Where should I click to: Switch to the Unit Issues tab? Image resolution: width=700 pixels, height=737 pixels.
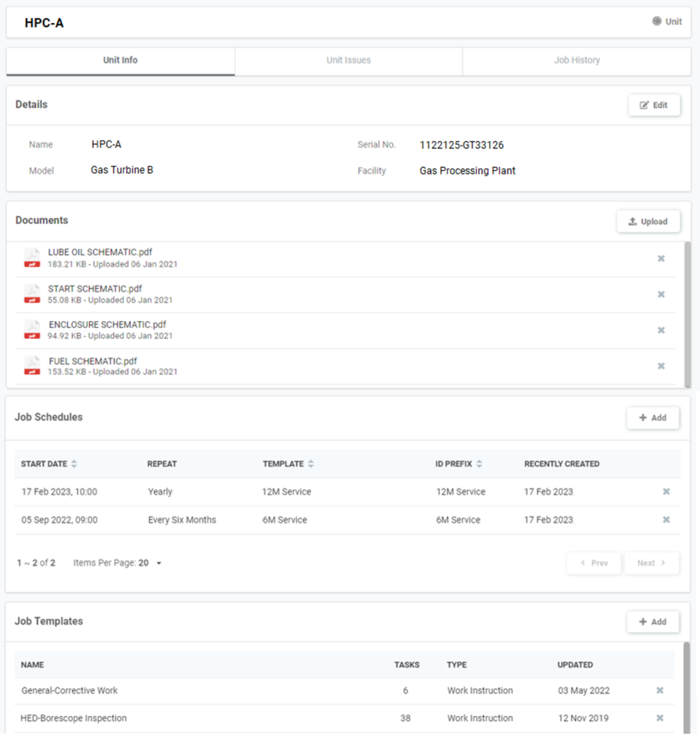pos(349,60)
